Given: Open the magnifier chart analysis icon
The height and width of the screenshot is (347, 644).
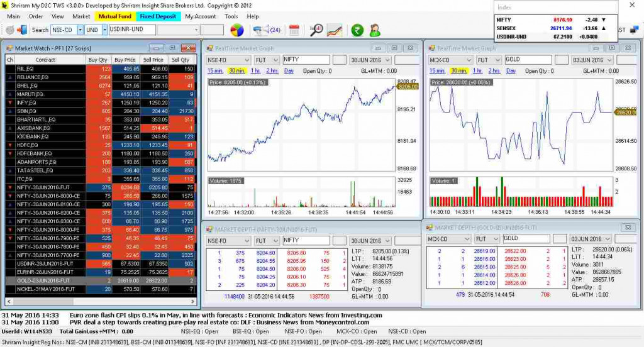Looking at the screenshot, I should click(316, 30).
